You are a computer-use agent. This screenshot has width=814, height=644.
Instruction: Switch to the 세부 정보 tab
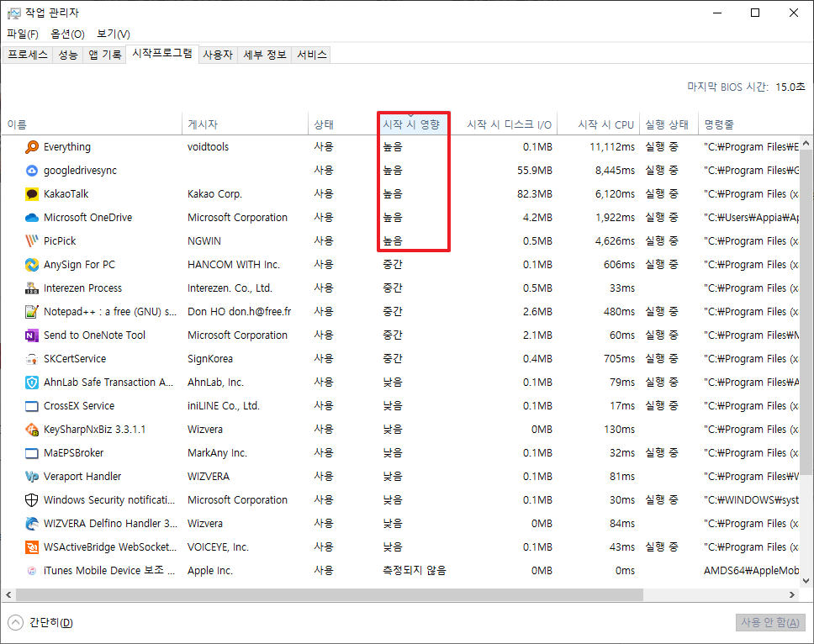point(265,55)
